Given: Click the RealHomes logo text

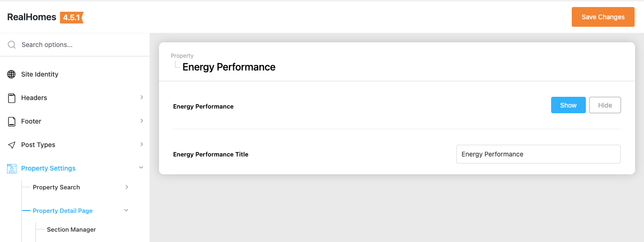Looking at the screenshot, I should click(31, 17).
